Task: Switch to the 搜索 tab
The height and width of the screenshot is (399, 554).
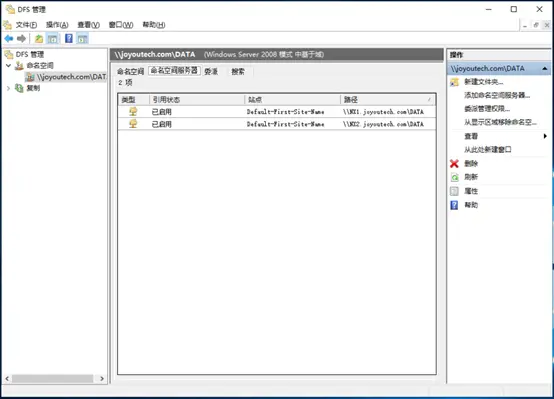Action: click(238, 71)
